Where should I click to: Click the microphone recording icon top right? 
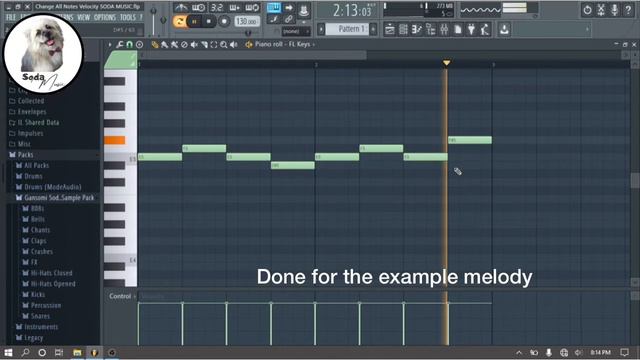pos(614,10)
